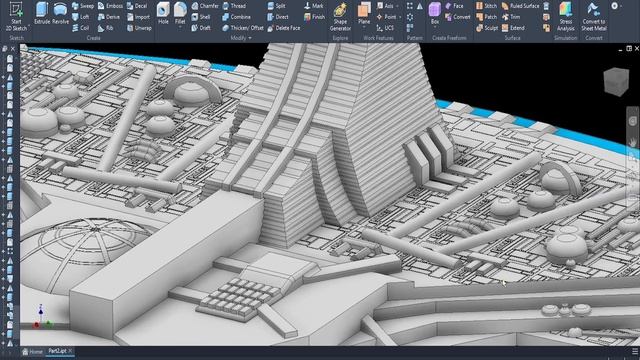Viewport: 640px width, 360px height.
Task: Choose the Draft tool
Action: (201, 28)
